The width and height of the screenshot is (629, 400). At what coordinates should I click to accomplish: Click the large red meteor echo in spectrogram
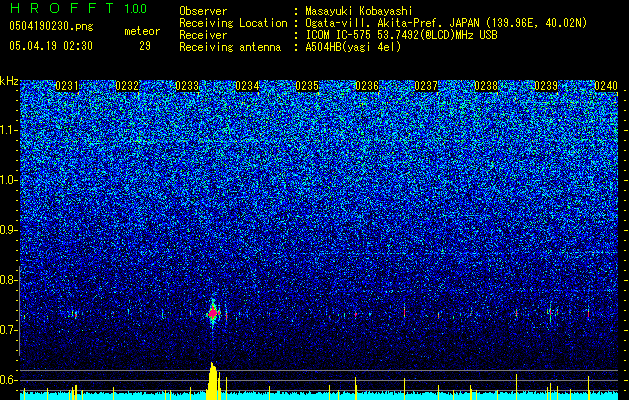[x=213, y=313]
